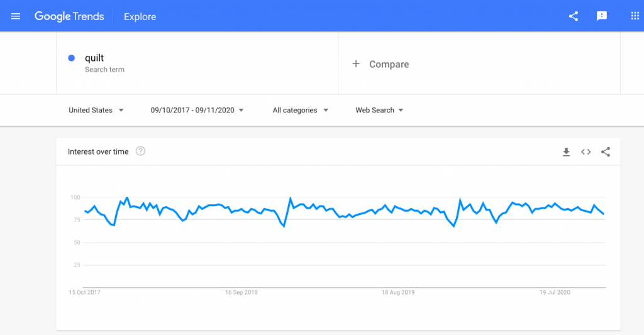Click the 19 Jul 2020 axis label

[555, 292]
